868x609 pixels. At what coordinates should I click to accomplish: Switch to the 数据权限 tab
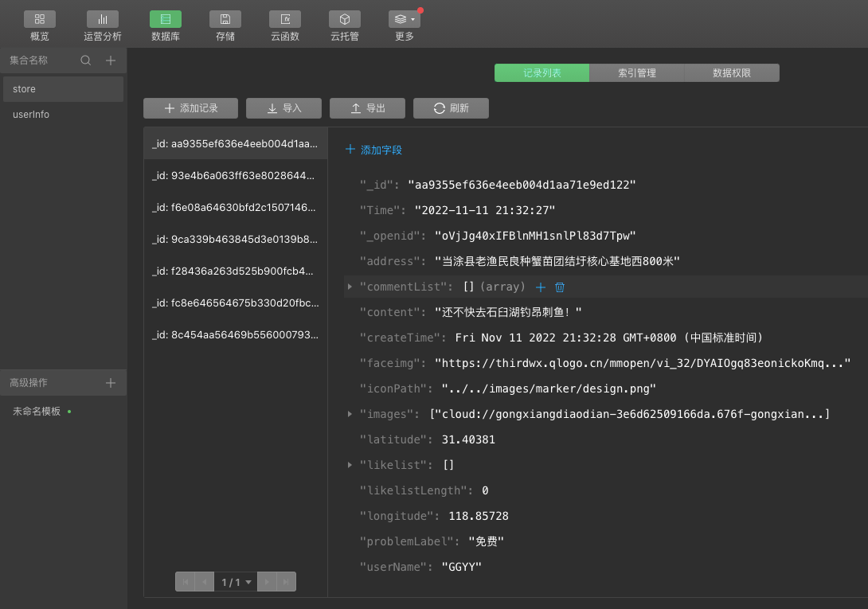coord(732,73)
